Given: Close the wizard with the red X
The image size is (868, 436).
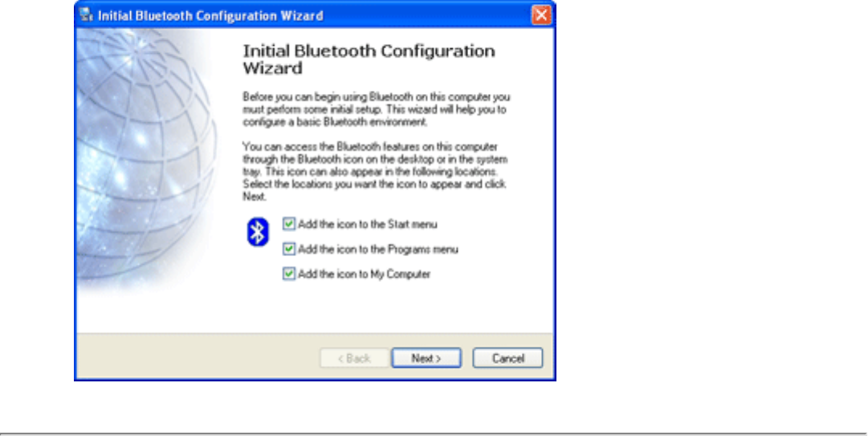Looking at the screenshot, I should pos(541,15).
